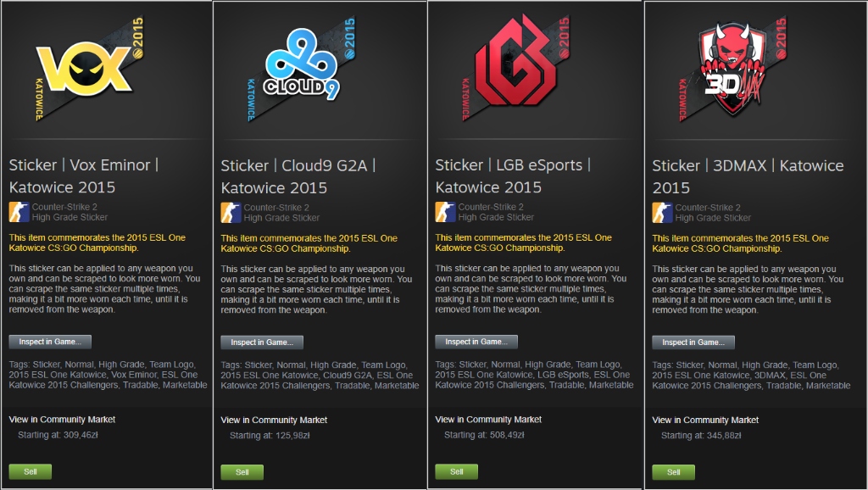The image size is (868, 490).
Task: View Vox Eminor in Community Market
Action: tap(62, 420)
